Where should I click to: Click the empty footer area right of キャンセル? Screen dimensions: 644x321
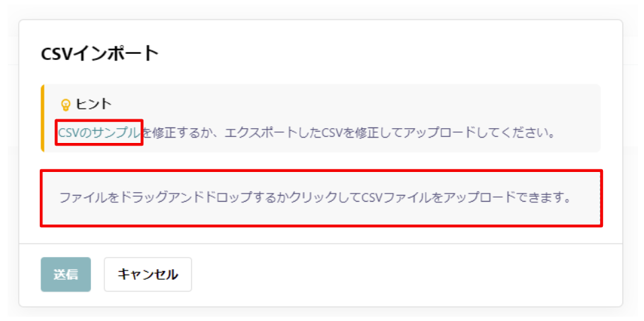407,274
